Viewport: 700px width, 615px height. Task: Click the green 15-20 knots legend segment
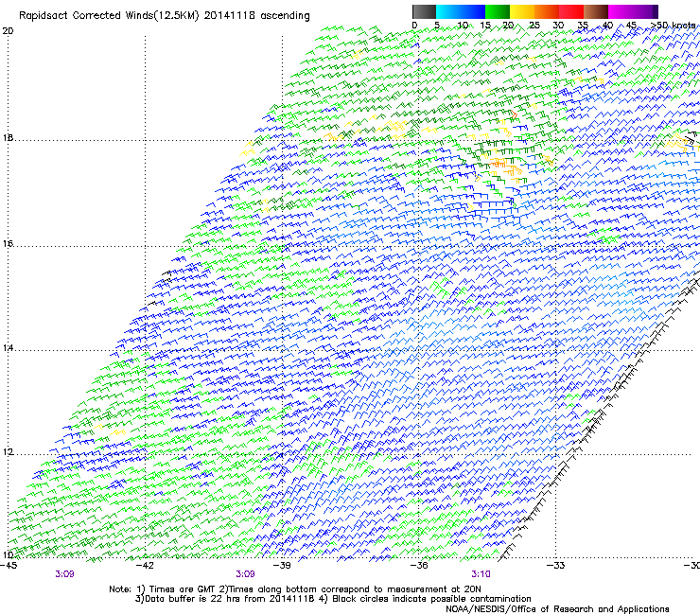tap(498, 11)
